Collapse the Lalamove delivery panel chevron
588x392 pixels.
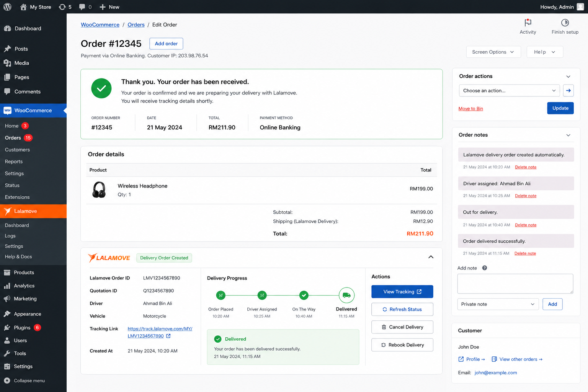[431, 257]
